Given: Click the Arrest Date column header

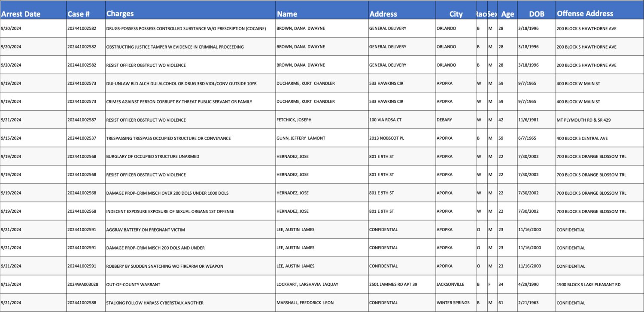Looking at the screenshot, I should coord(33,10).
